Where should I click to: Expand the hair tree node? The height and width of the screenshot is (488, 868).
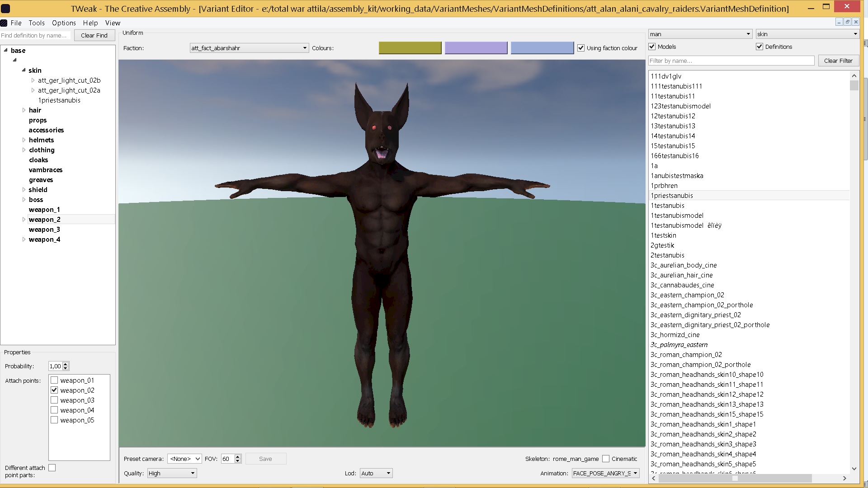coord(24,110)
